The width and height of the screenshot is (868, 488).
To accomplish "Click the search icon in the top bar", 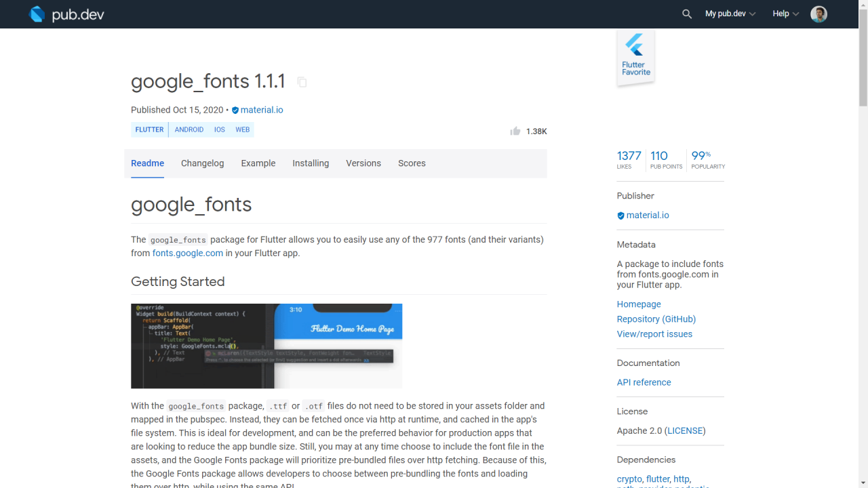I will [x=686, y=14].
